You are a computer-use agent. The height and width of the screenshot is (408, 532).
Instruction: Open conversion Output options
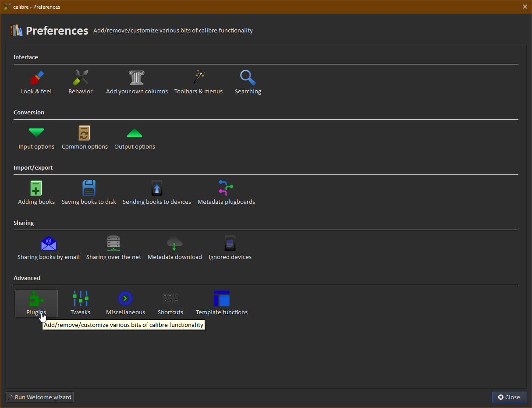point(135,138)
